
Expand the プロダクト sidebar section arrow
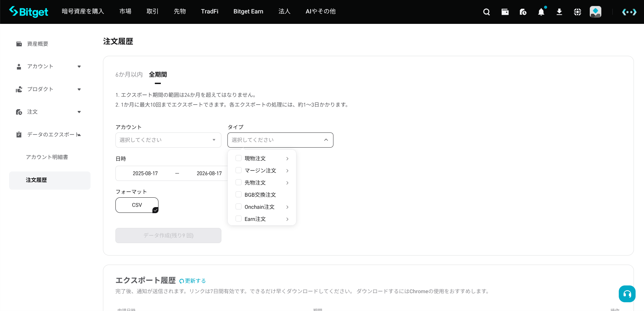(79, 89)
